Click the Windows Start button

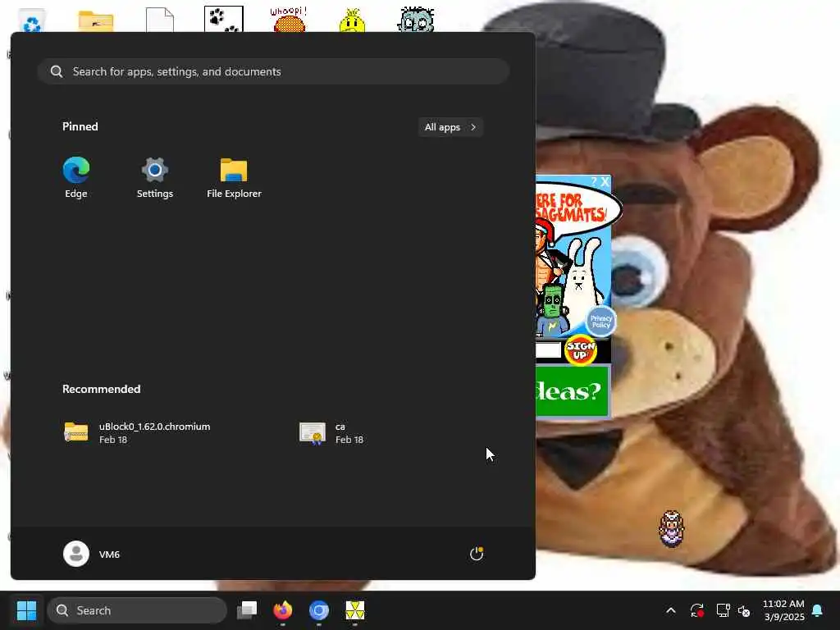26,610
